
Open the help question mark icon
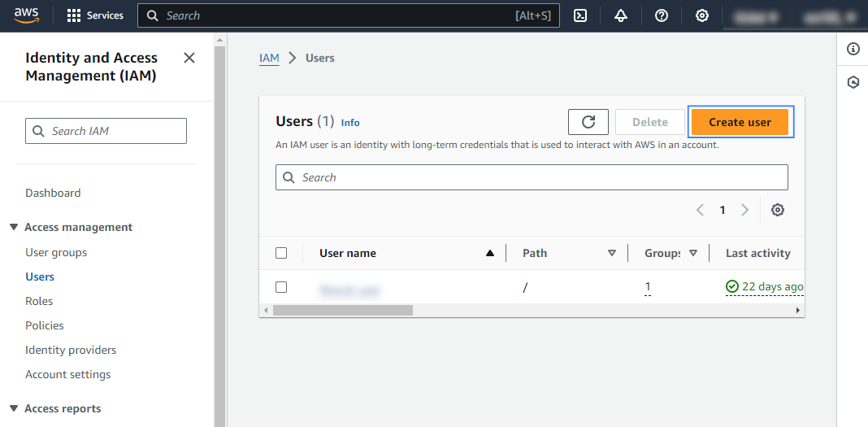click(x=662, y=15)
